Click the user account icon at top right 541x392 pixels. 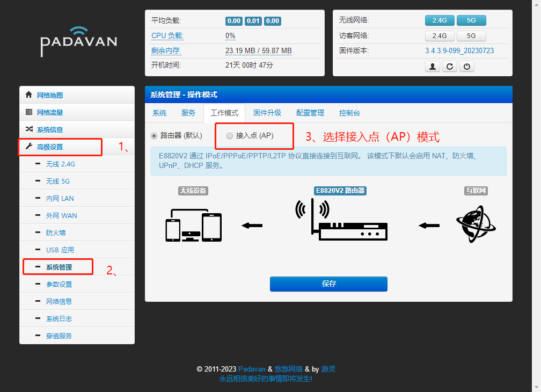pos(432,66)
